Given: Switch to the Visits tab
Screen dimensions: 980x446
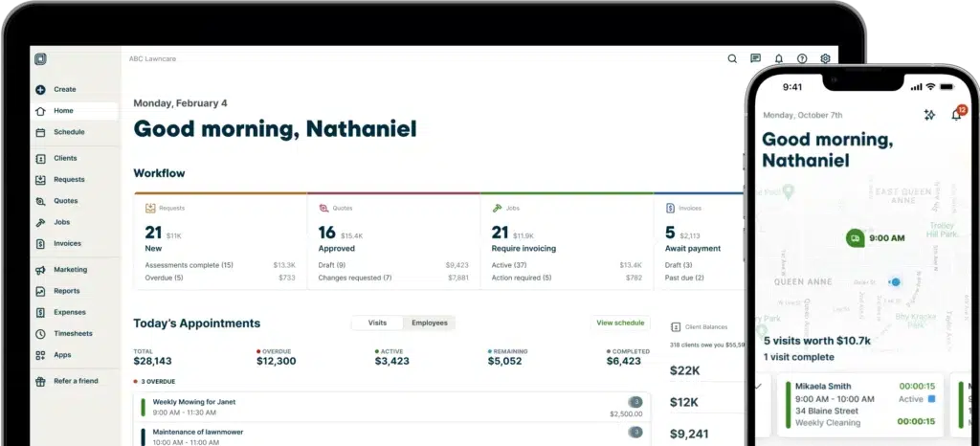Looking at the screenshot, I should pyautogui.click(x=377, y=323).
